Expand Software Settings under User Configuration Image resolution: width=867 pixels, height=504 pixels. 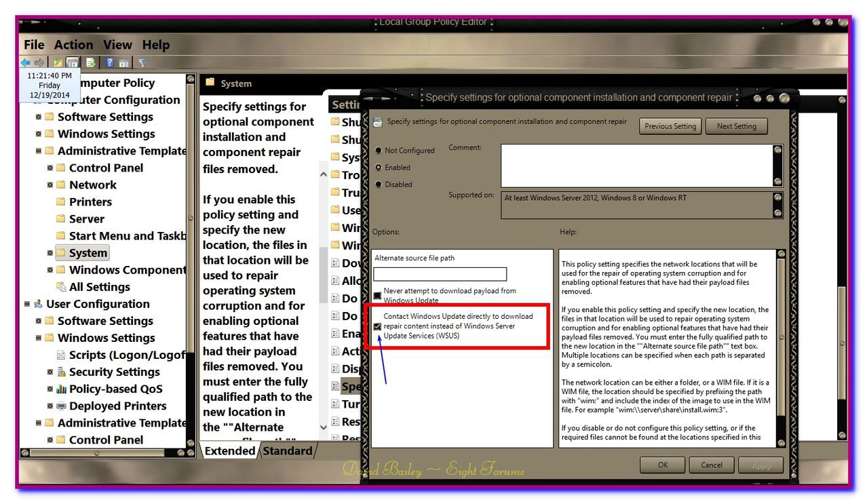39,321
